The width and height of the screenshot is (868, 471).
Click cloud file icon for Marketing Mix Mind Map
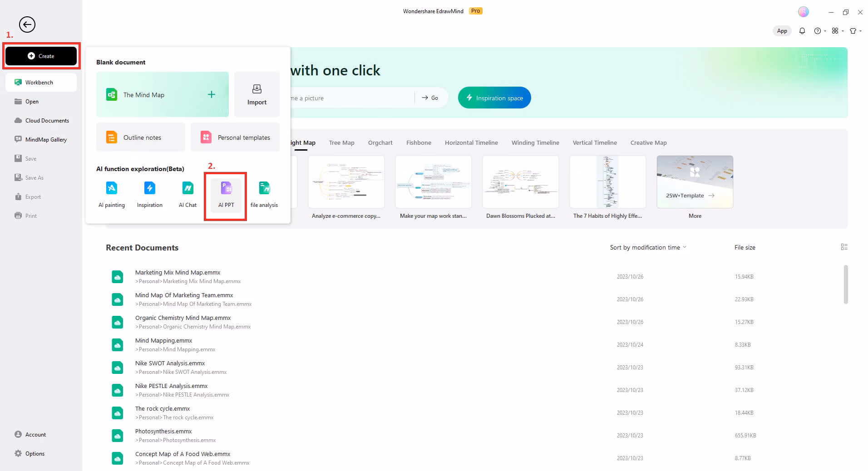click(x=118, y=277)
